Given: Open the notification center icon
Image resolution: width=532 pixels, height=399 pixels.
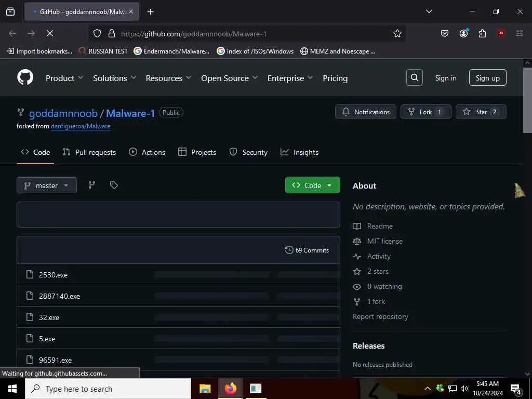Looking at the screenshot, I should (x=516, y=389).
